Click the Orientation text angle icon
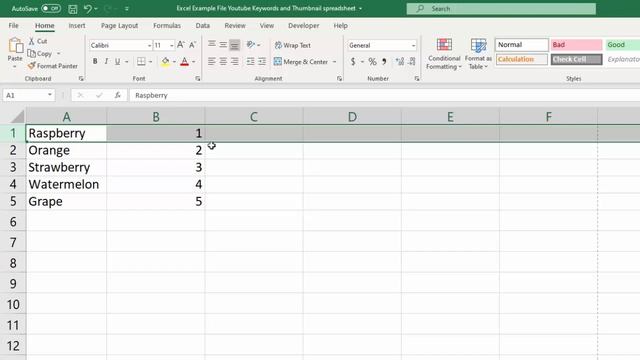This screenshot has height=360, width=640. click(x=251, y=44)
